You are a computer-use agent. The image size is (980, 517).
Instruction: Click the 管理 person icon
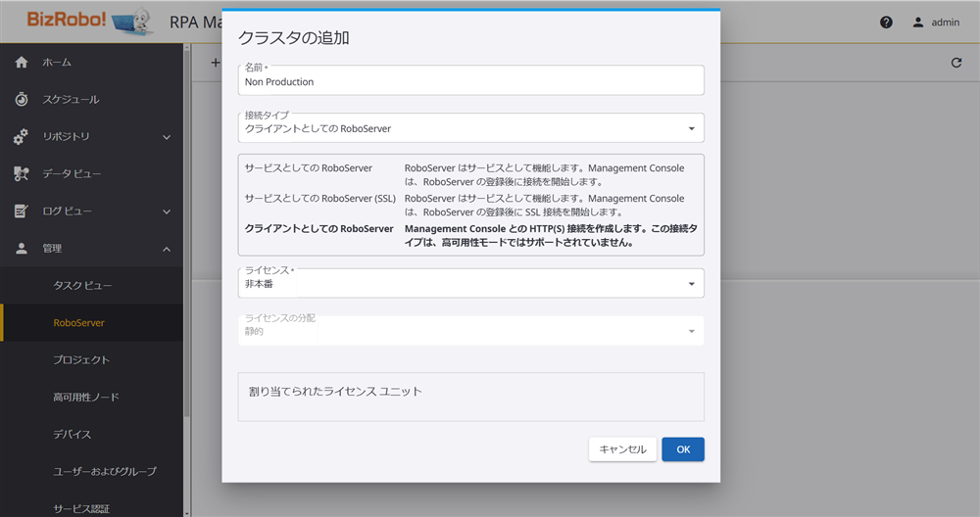[22, 249]
